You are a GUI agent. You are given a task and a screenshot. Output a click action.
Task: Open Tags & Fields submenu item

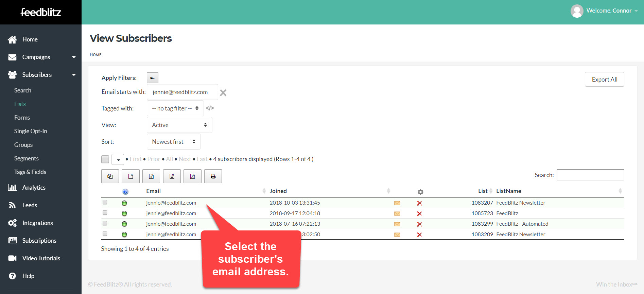click(x=30, y=172)
